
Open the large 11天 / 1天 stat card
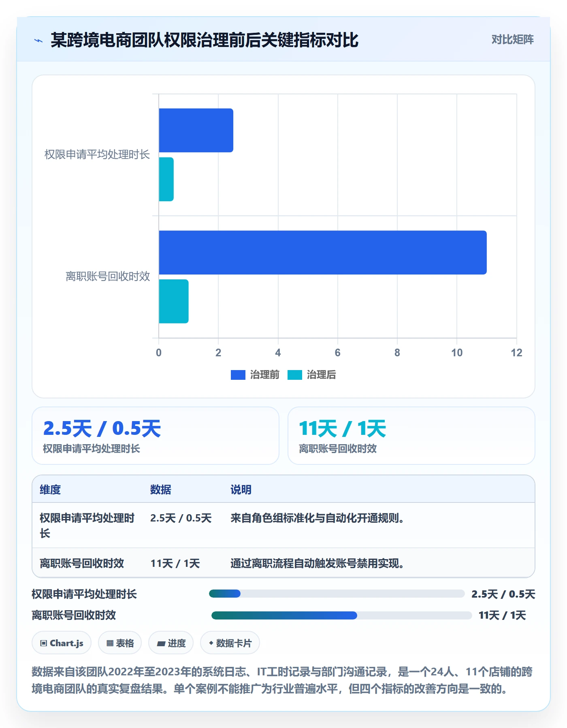tap(411, 436)
